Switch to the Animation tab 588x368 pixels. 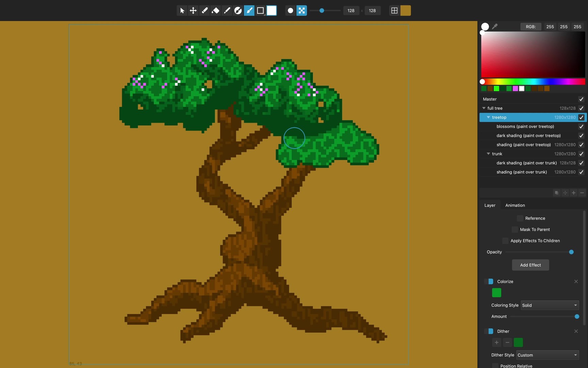(x=515, y=205)
